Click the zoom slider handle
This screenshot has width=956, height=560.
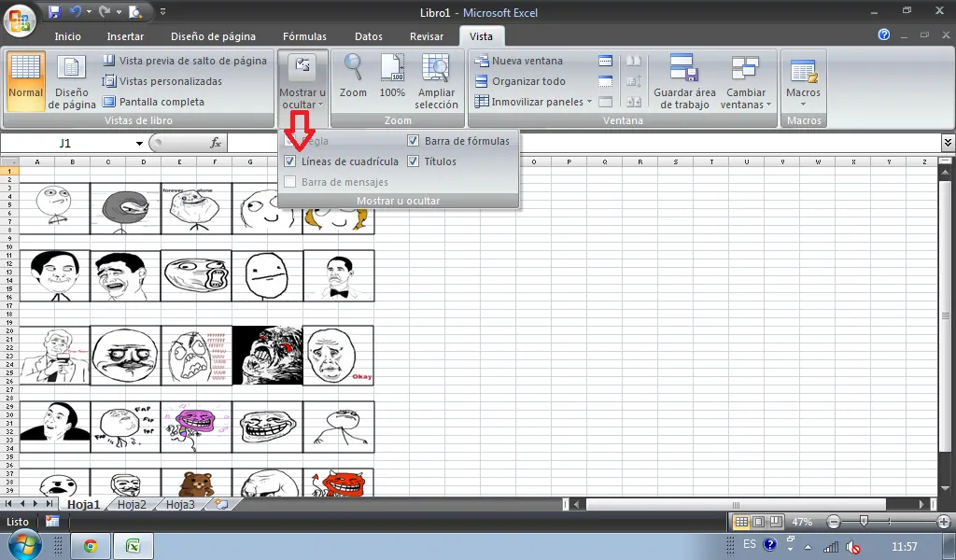tap(864, 521)
